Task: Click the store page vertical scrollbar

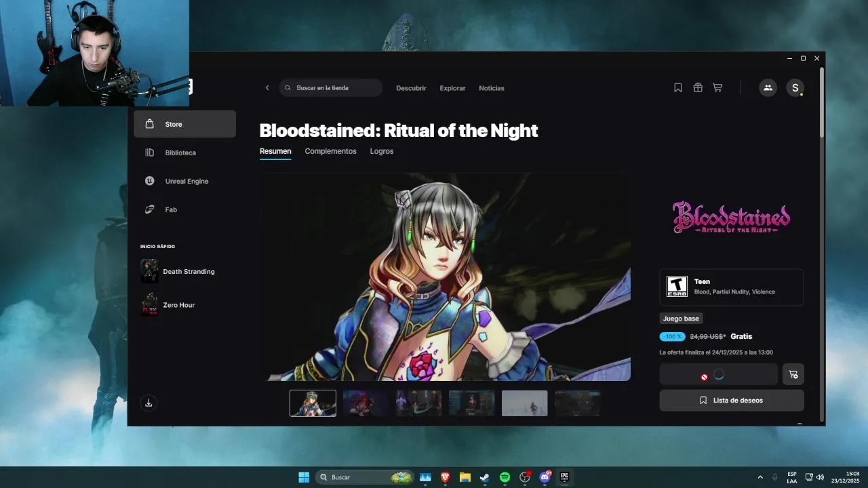Action: coord(822,102)
